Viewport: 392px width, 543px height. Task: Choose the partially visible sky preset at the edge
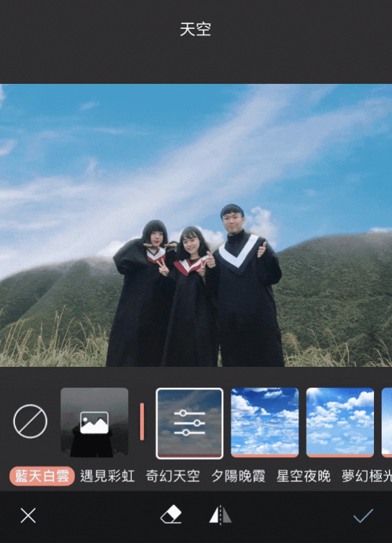pos(387,422)
